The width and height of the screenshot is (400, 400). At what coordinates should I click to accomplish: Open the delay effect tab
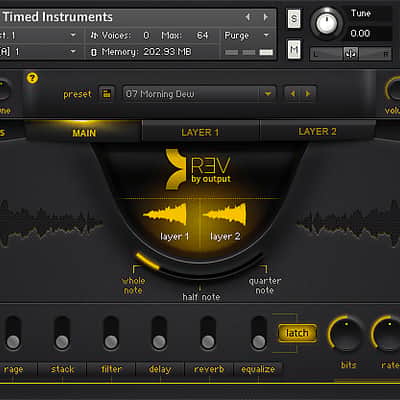click(160, 369)
